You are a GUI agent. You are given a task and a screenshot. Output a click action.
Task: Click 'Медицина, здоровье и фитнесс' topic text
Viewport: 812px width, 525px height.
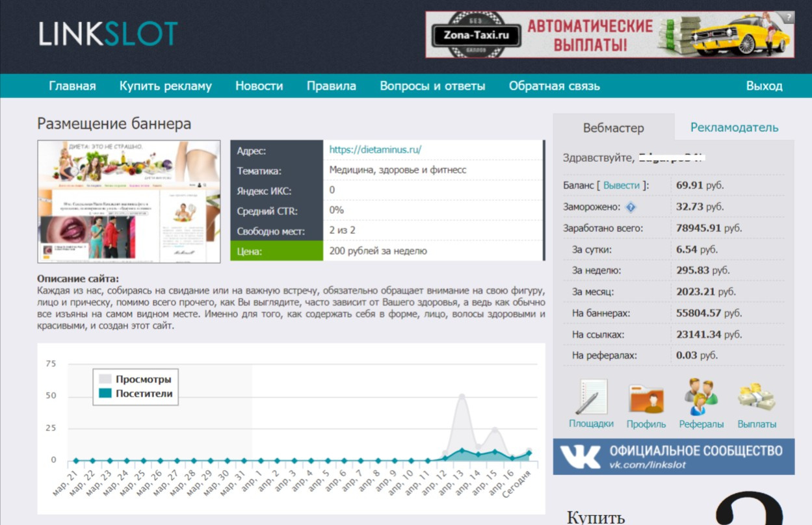tap(398, 170)
